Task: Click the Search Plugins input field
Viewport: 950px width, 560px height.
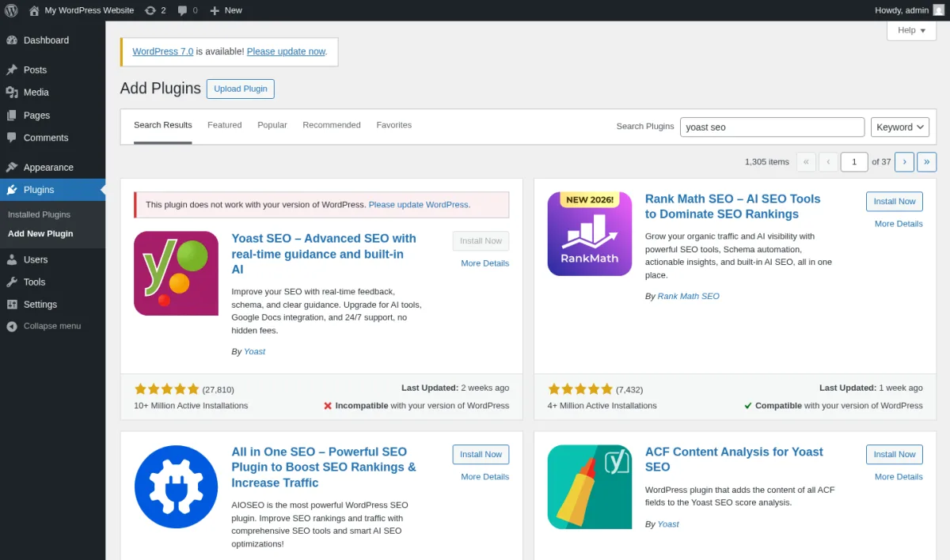Action: 772,127
